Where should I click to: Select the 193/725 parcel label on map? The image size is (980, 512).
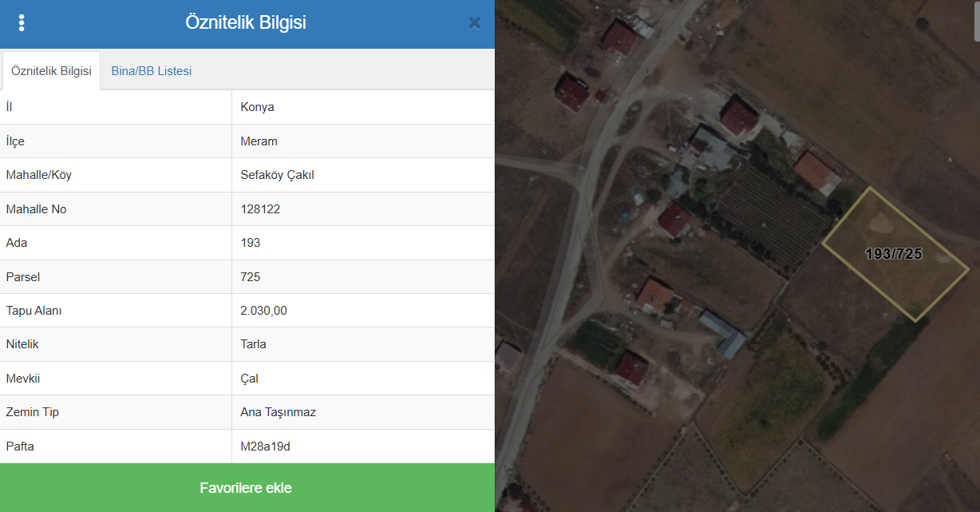click(894, 254)
